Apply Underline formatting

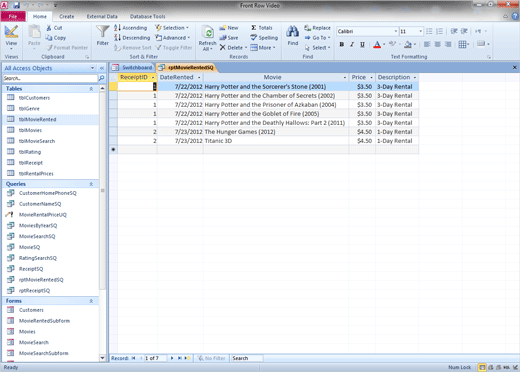362,44
